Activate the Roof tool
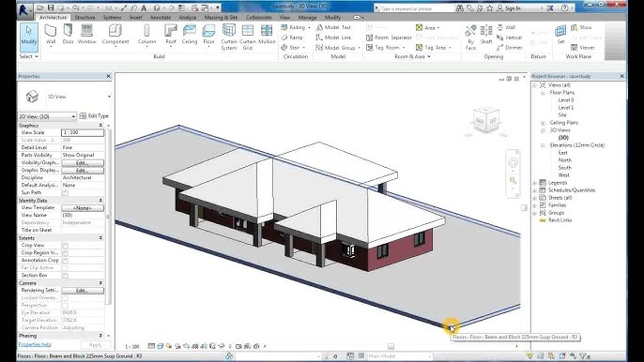This screenshot has height=362, width=644. tap(171, 35)
